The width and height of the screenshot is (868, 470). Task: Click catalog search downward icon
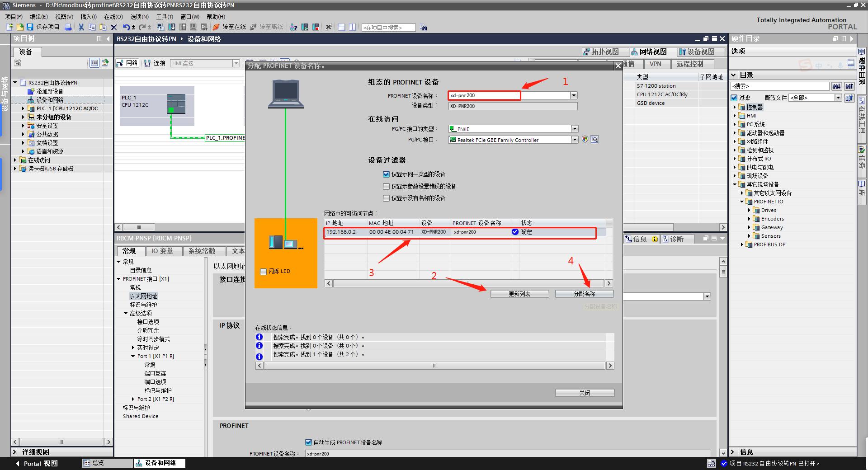[x=837, y=86]
